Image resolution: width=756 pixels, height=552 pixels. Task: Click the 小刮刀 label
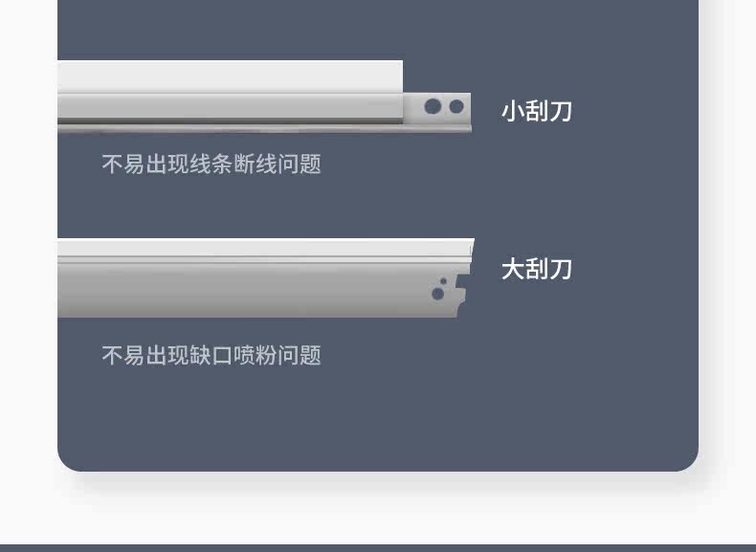tap(537, 111)
